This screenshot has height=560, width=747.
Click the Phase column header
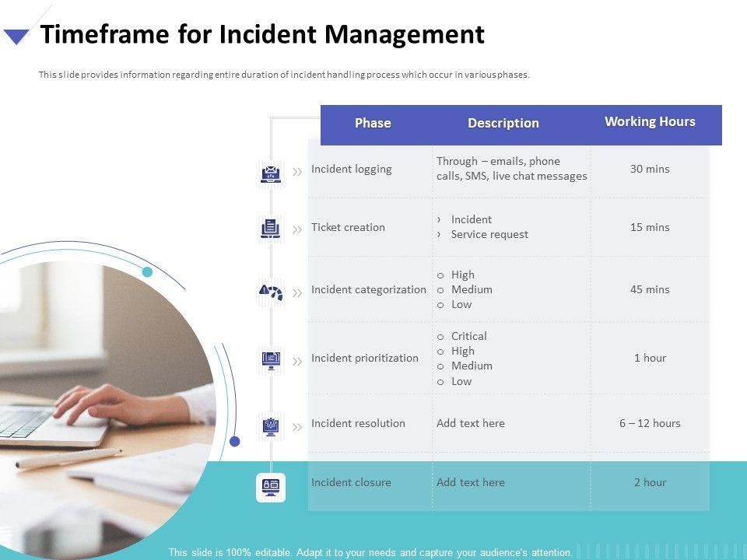tap(373, 123)
